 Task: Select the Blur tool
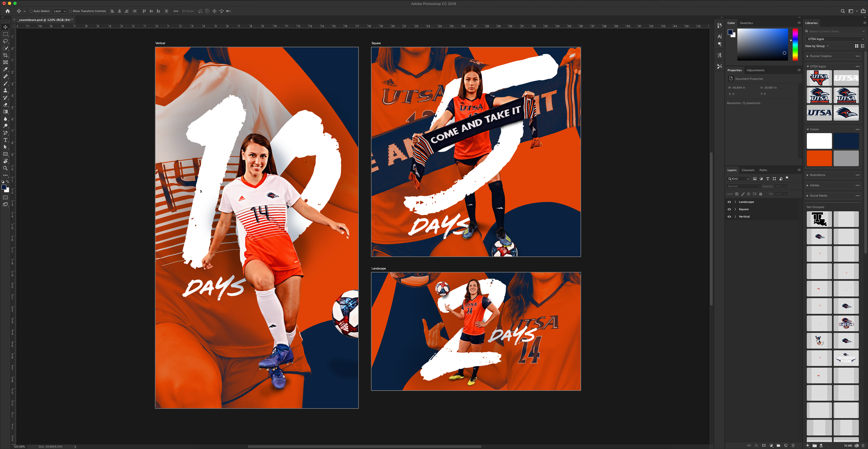[x=6, y=119]
